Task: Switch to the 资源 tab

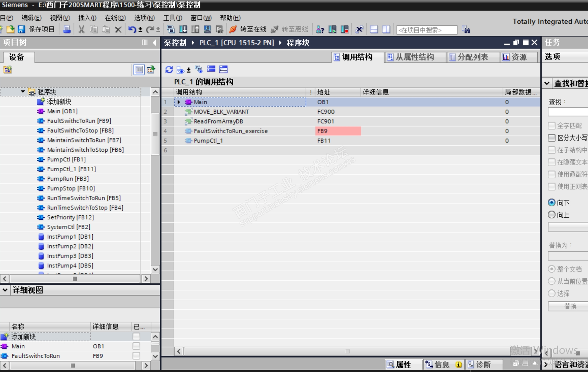Action: pyautogui.click(x=519, y=57)
